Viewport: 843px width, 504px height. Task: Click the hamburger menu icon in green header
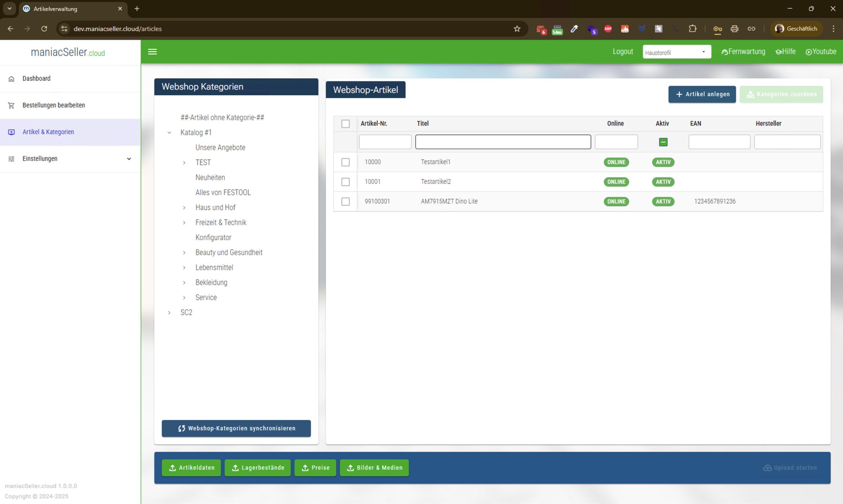pyautogui.click(x=152, y=52)
